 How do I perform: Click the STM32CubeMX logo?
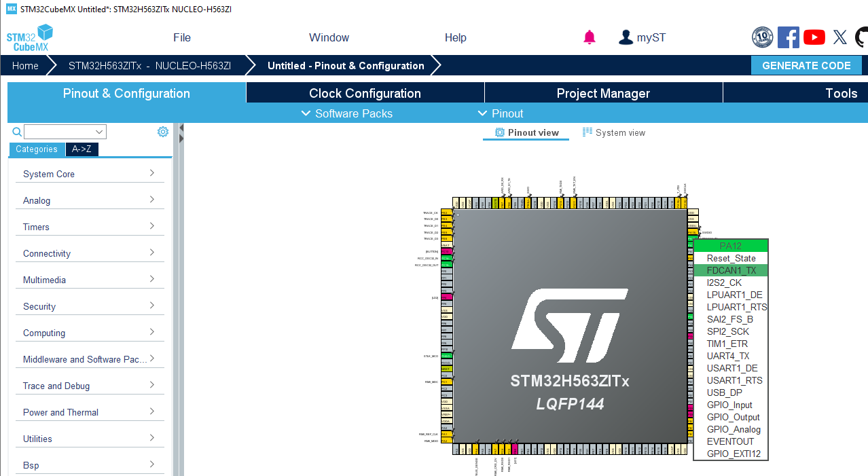pyautogui.click(x=29, y=37)
